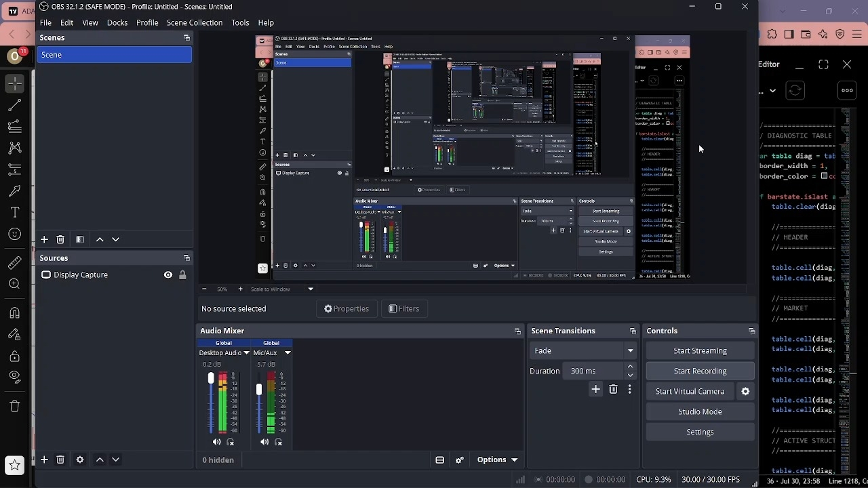Viewport: 868px width, 488px height.
Task: Open scene filters icon in Scenes dock
Action: tap(80, 239)
